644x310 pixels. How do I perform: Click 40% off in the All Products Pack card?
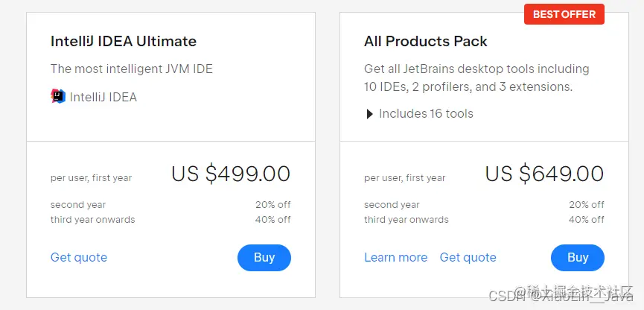[x=587, y=220]
